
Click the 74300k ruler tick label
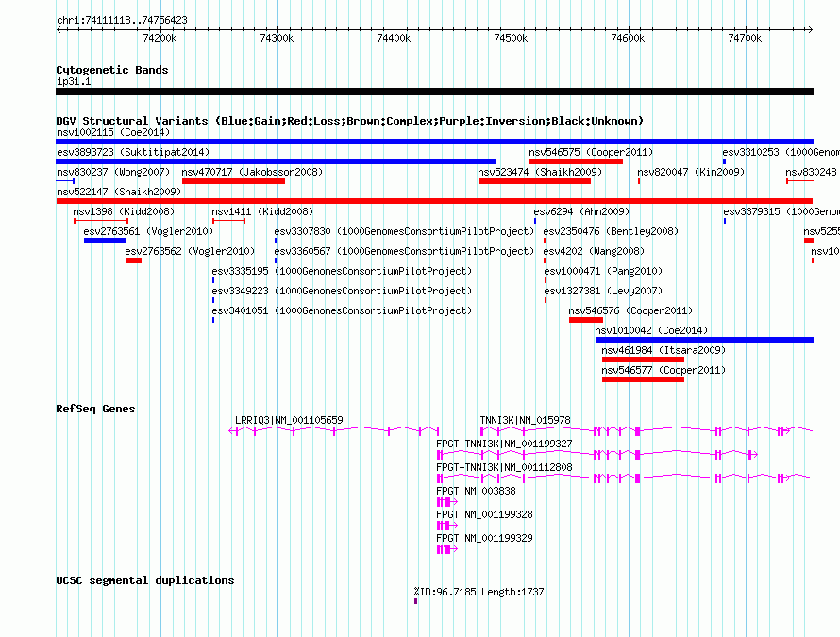(x=277, y=38)
